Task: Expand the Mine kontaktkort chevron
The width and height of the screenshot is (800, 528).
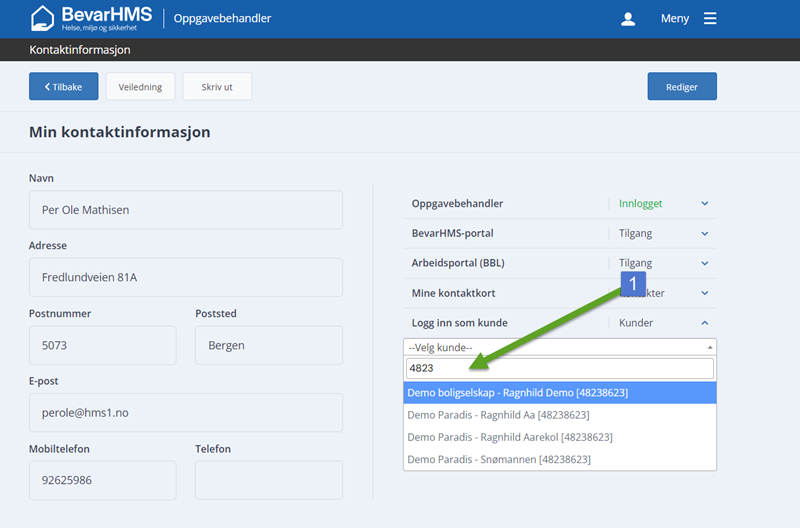Action: (x=704, y=293)
